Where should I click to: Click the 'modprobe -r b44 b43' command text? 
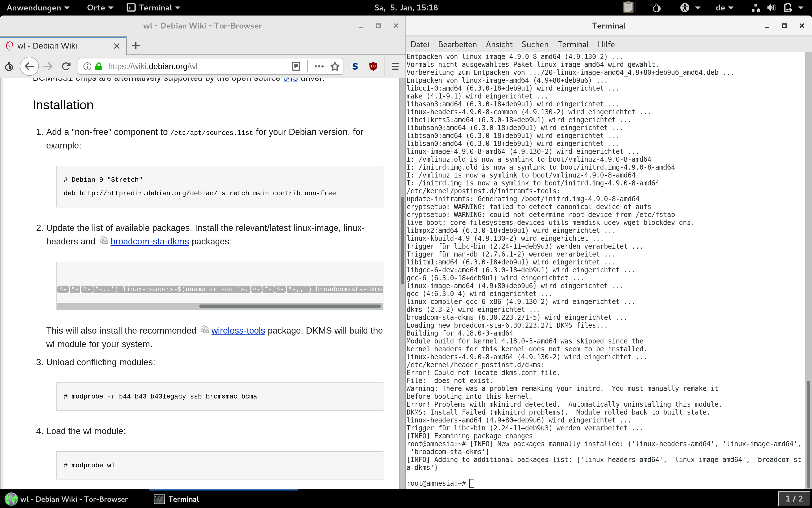(160, 397)
